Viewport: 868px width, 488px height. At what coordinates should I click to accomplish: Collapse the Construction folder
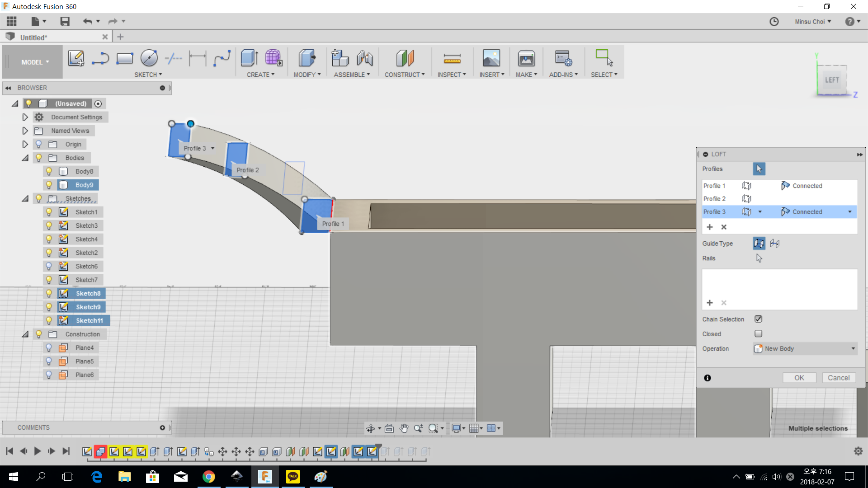[25, 334]
